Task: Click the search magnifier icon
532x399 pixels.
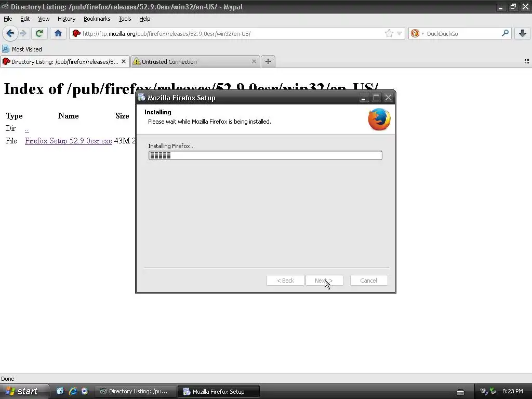Action: (505, 33)
